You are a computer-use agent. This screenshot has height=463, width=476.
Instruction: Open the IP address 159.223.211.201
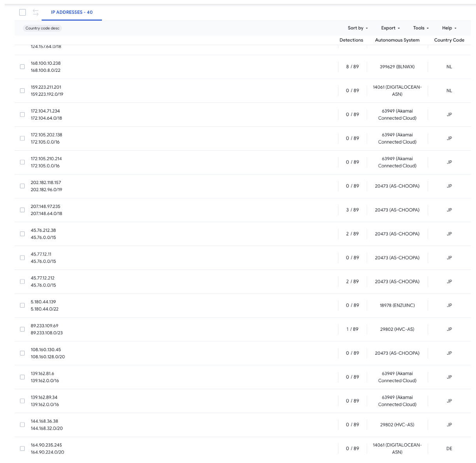coord(46,87)
